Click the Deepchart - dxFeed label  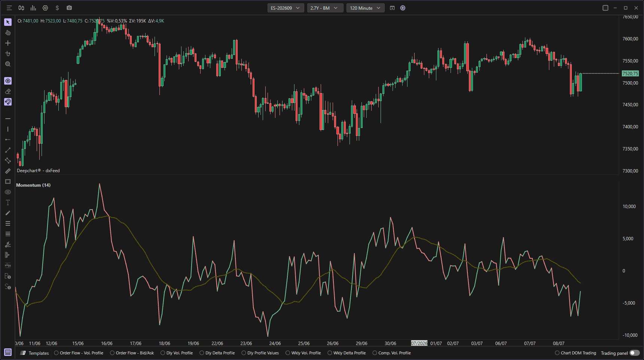tap(38, 171)
